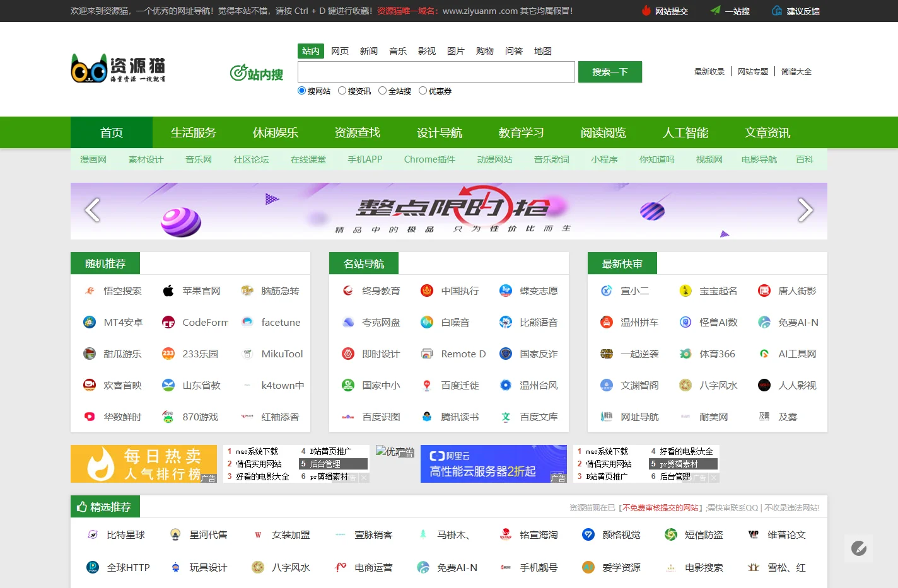Click the MT4安卓 site icon
Image resolution: width=898 pixels, height=588 pixels.
(90, 322)
